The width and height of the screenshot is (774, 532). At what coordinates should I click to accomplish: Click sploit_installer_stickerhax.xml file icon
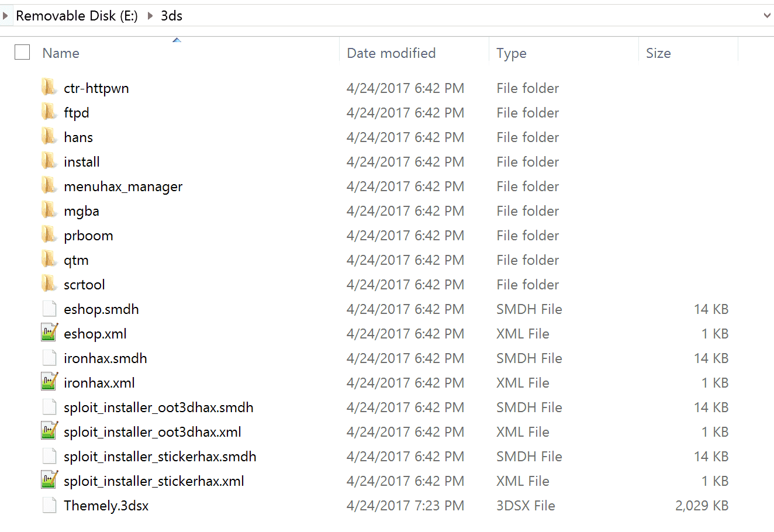pyautogui.click(x=49, y=481)
